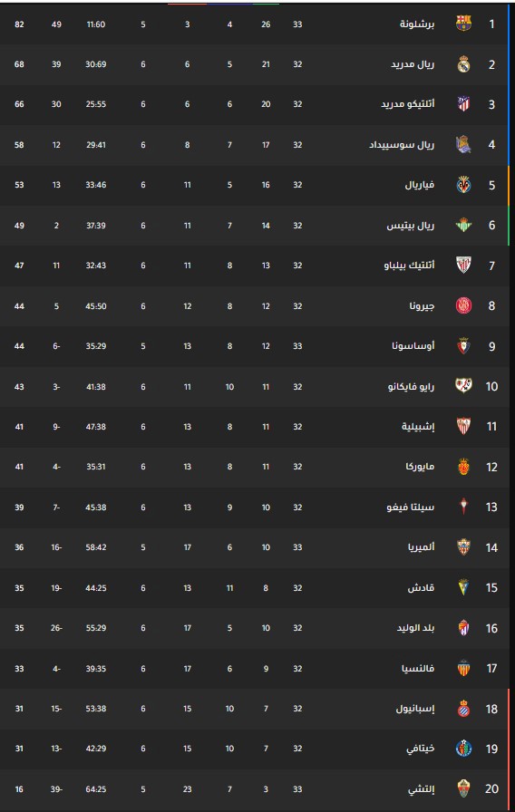Click the Real Madrid club crest
The height and width of the screenshot is (812, 515).
[x=463, y=64]
